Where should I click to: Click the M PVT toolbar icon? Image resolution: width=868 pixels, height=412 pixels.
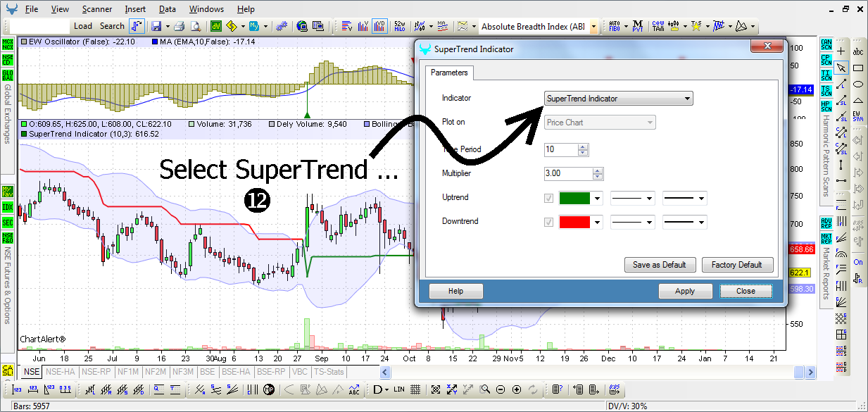pos(638,26)
